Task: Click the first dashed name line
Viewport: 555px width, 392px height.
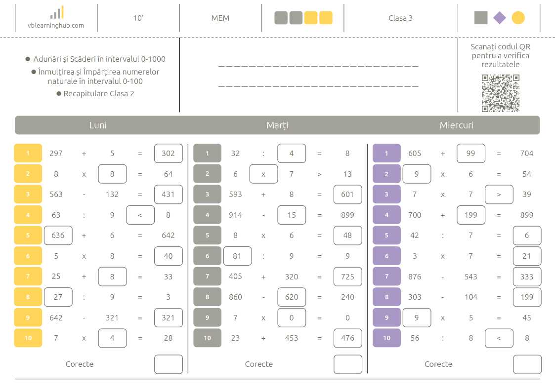Action: point(318,66)
